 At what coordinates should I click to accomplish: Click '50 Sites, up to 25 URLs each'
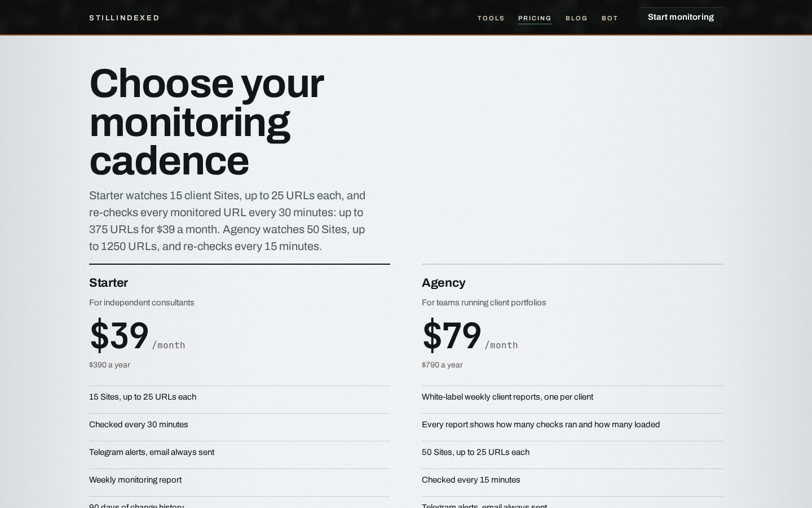point(475,452)
